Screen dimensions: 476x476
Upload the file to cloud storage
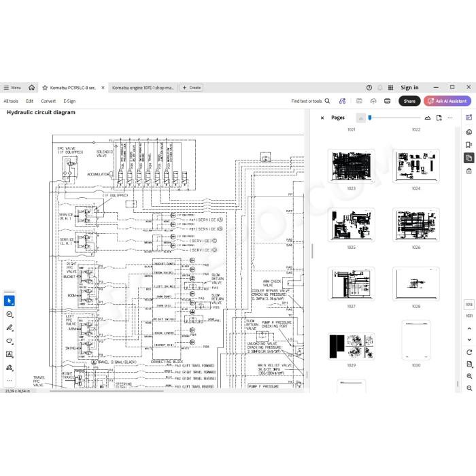click(373, 101)
